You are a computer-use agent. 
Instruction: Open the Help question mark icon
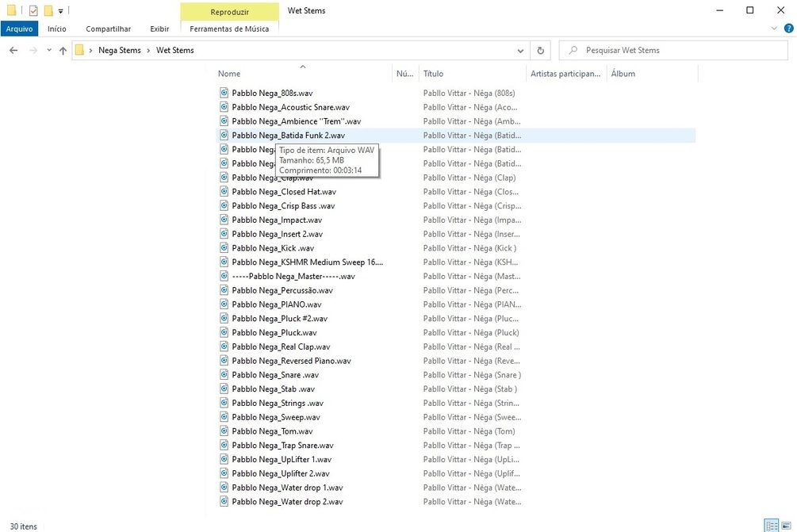(x=789, y=29)
